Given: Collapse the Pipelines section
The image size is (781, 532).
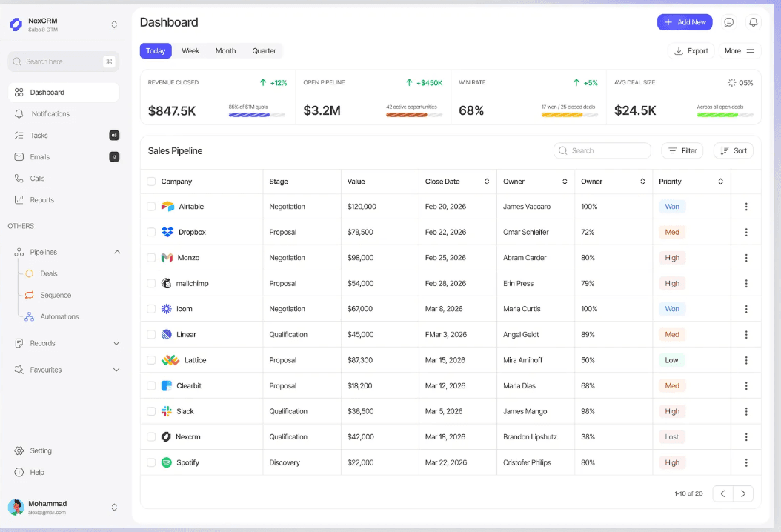Looking at the screenshot, I should [x=117, y=251].
